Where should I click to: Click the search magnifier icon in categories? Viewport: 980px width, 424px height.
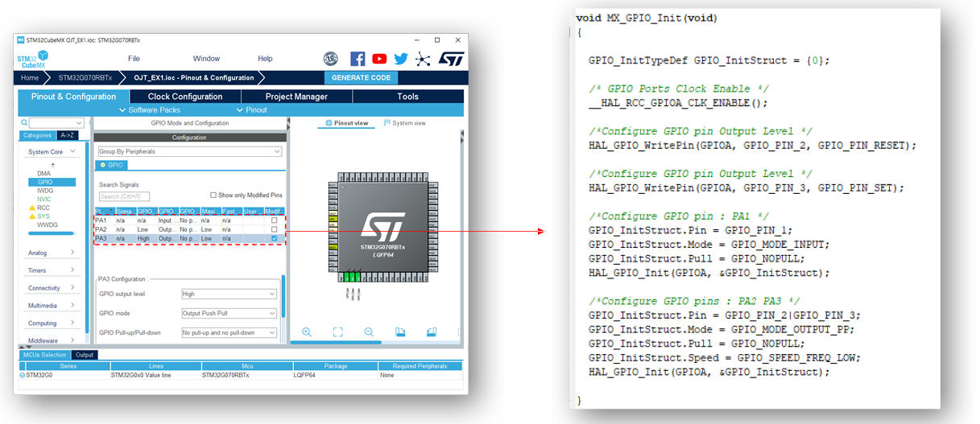click(26, 123)
